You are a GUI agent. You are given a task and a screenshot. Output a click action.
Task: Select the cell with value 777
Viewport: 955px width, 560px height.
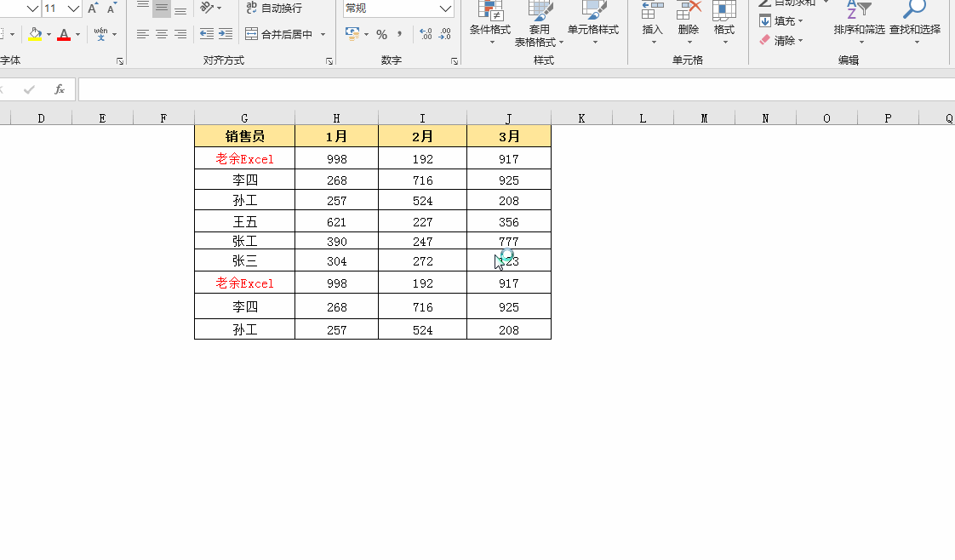tap(509, 241)
